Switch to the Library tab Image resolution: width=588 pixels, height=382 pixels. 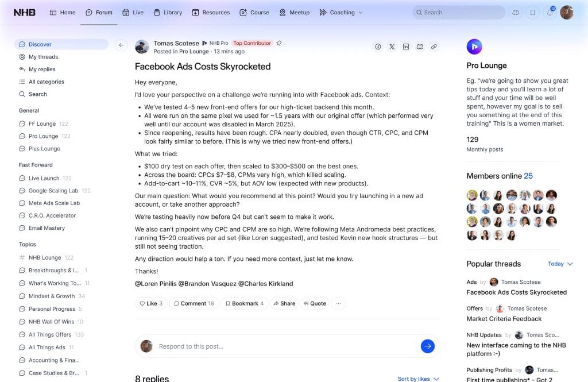[x=168, y=12]
